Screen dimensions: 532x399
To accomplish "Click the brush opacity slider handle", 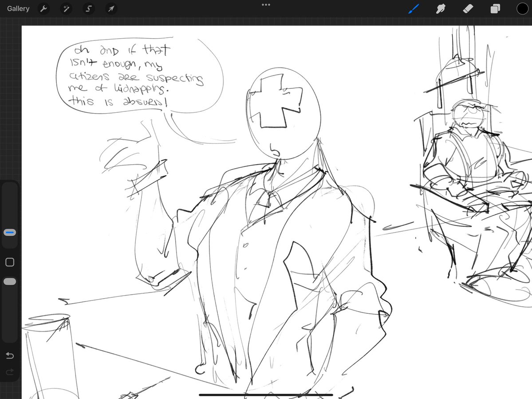I will [x=9, y=281].
